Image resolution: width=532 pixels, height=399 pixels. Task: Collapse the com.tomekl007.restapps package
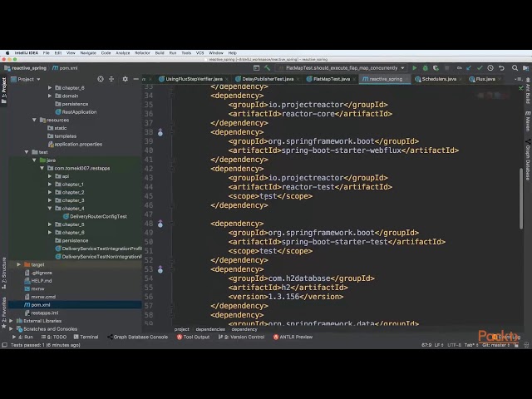pyautogui.click(x=42, y=168)
